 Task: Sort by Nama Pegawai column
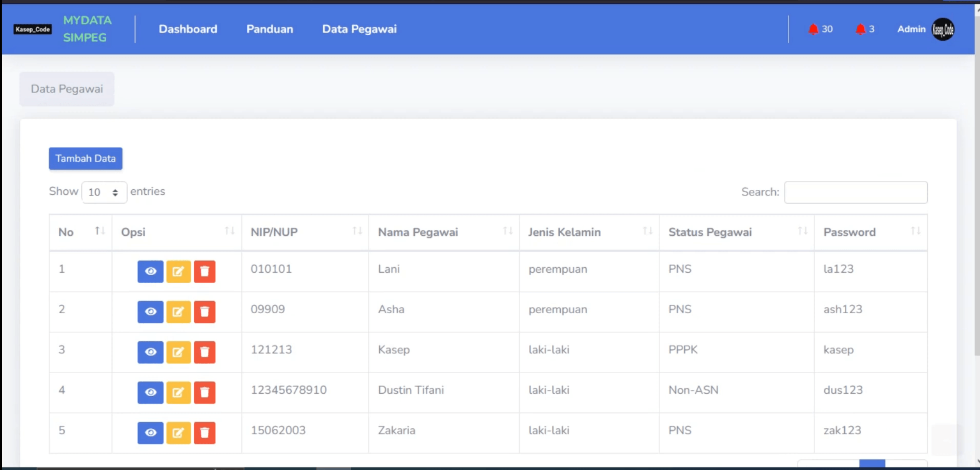444,232
